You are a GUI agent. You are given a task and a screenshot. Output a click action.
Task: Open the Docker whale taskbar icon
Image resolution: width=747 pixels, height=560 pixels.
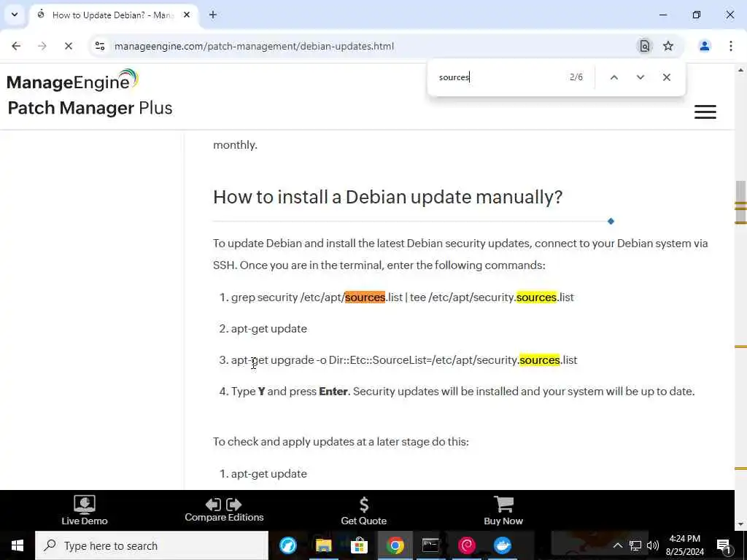(x=502, y=545)
